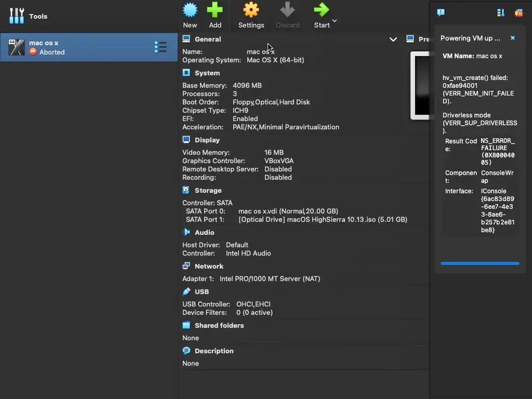
Task: Click the Shared folders section icon
Action: tap(187, 325)
